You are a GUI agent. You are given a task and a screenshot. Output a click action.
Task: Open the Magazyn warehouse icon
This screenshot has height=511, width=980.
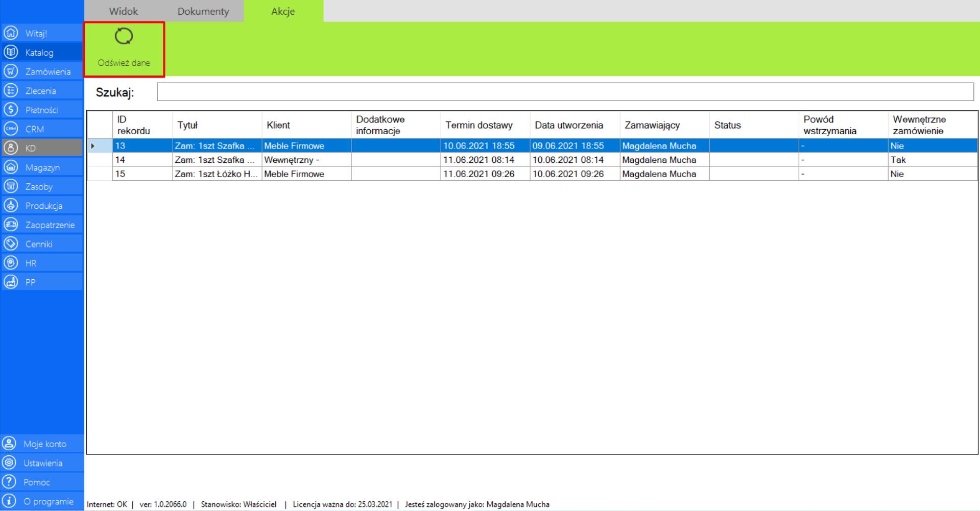click(10, 167)
